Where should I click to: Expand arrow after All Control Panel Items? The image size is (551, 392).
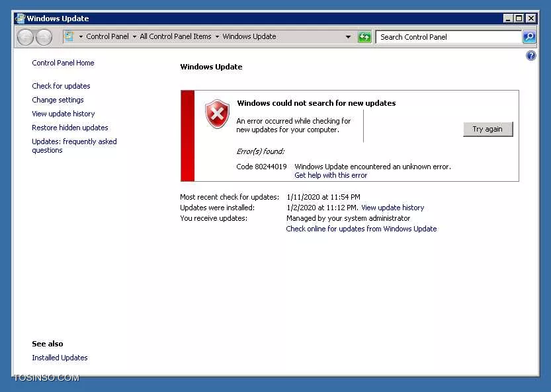[x=217, y=36]
